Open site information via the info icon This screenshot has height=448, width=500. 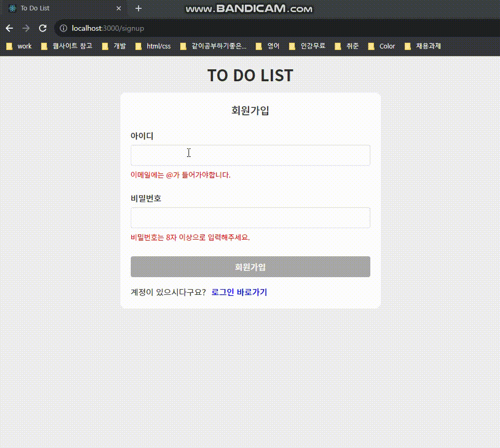pyautogui.click(x=63, y=28)
